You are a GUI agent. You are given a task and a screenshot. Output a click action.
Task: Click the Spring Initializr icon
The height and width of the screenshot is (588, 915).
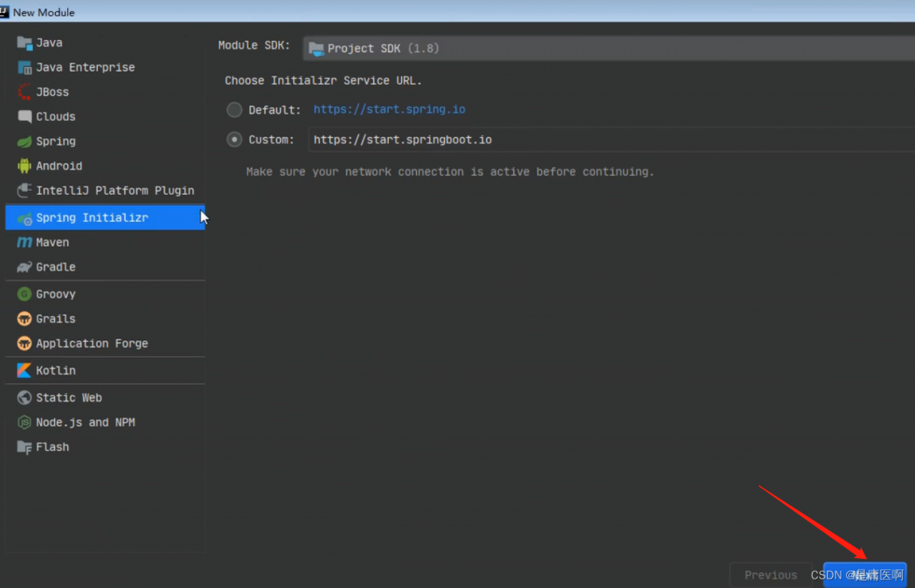24,218
